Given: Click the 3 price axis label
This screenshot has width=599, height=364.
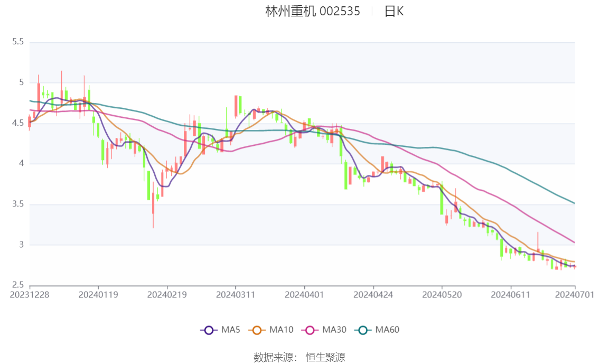Looking at the screenshot, I should tap(21, 245).
